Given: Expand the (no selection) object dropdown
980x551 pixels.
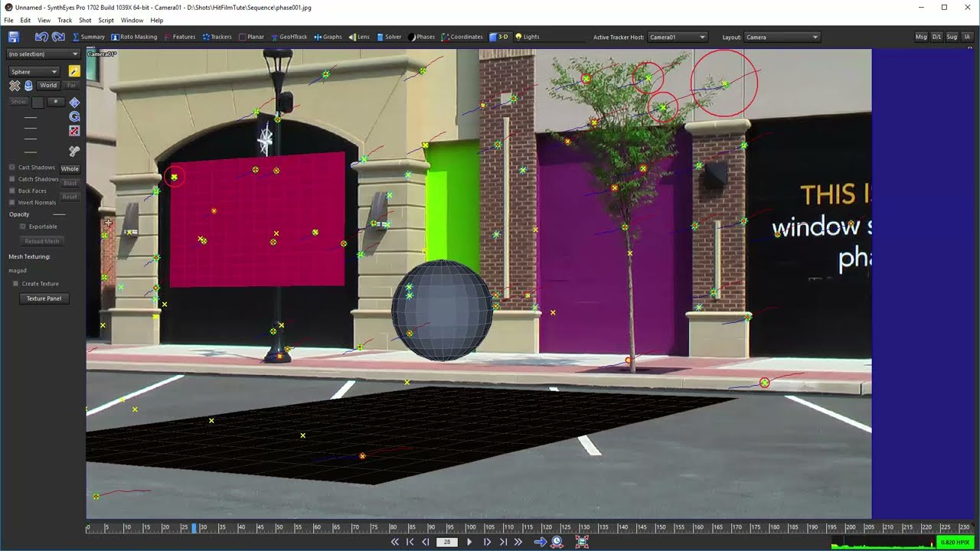Looking at the screenshot, I should tap(43, 54).
